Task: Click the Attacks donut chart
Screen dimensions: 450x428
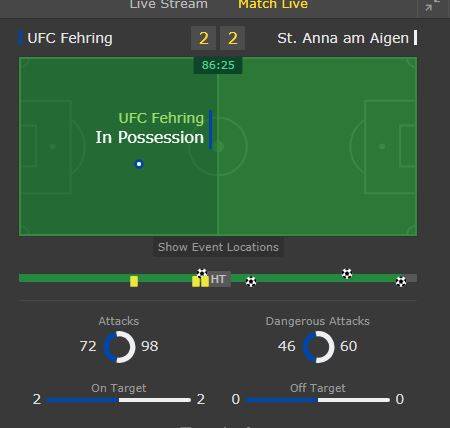Action: coord(120,347)
